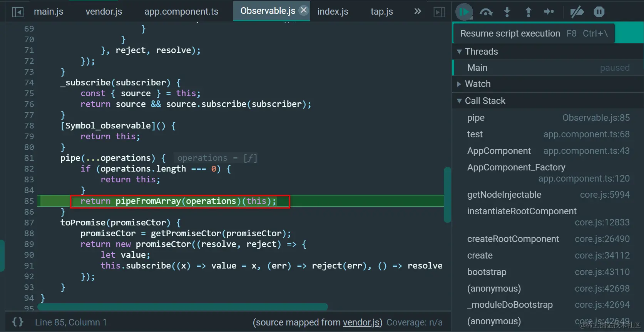Pretty print with curly braces icon
The image size is (644, 332).
(18, 322)
